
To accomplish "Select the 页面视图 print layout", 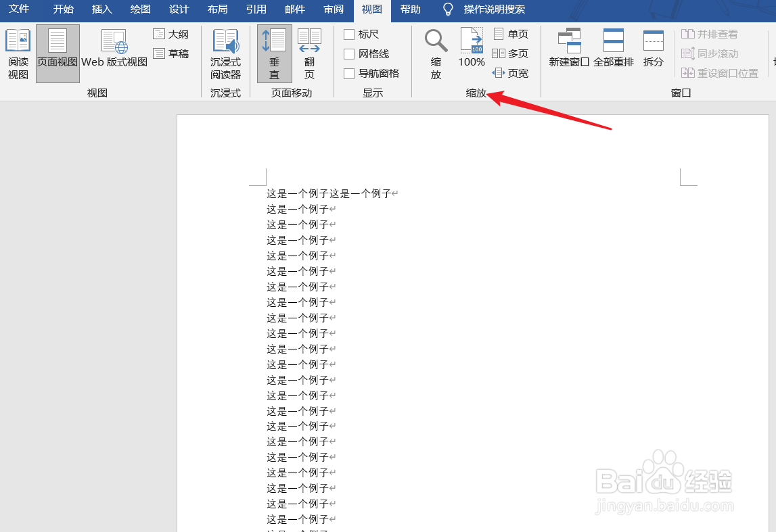I will pyautogui.click(x=58, y=54).
